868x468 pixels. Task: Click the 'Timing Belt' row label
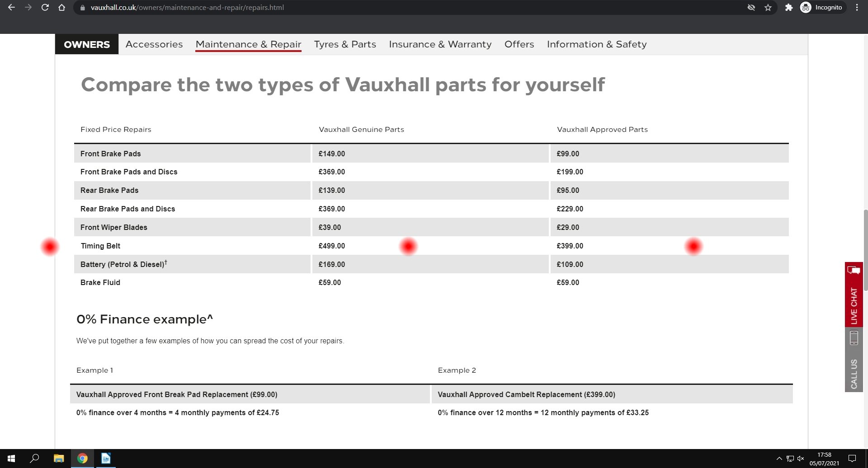tap(100, 246)
